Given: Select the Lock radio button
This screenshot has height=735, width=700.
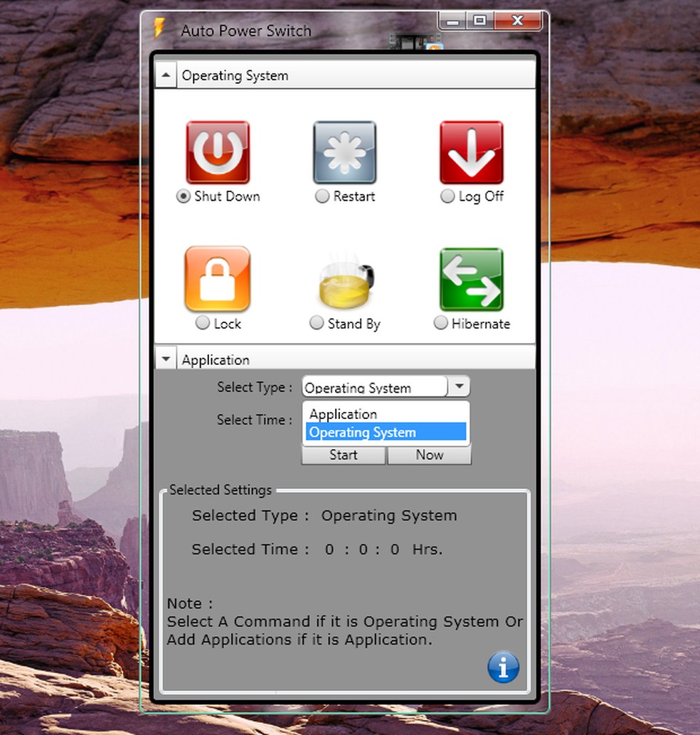Looking at the screenshot, I should 203,322.
